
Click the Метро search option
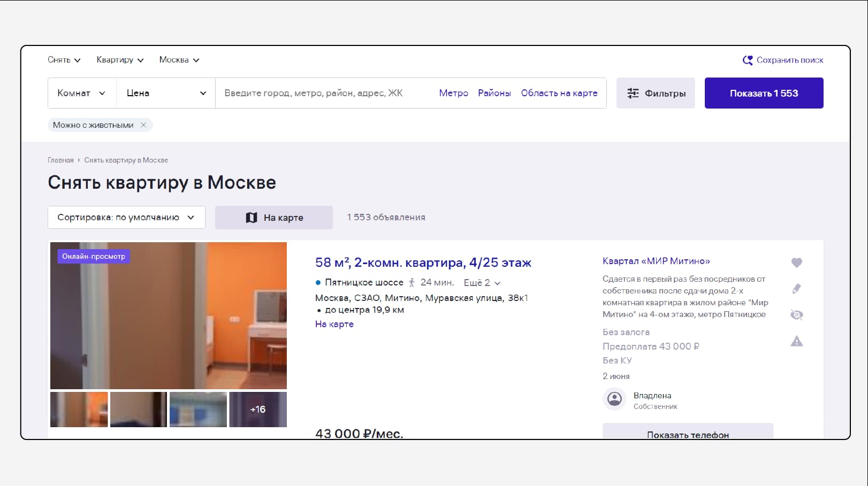[x=453, y=93]
